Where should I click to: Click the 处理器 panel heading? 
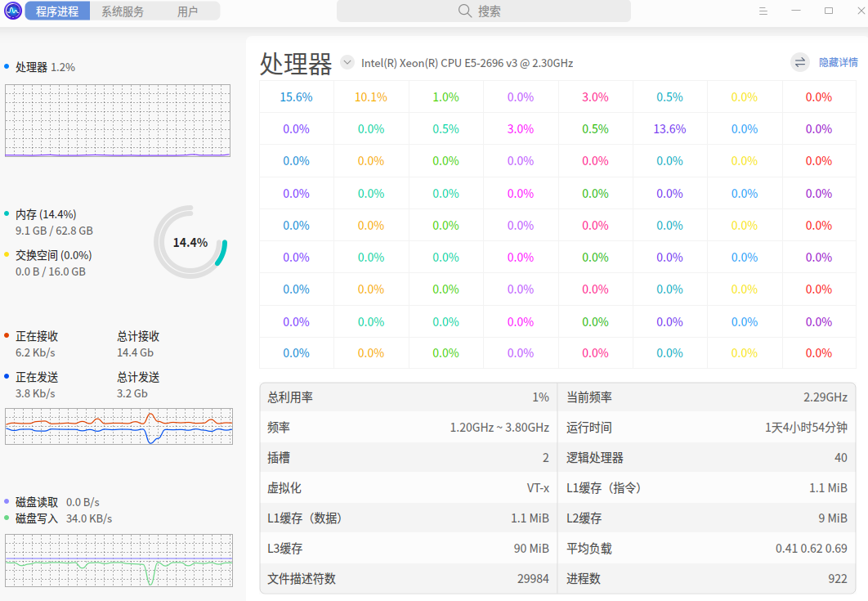[296, 64]
